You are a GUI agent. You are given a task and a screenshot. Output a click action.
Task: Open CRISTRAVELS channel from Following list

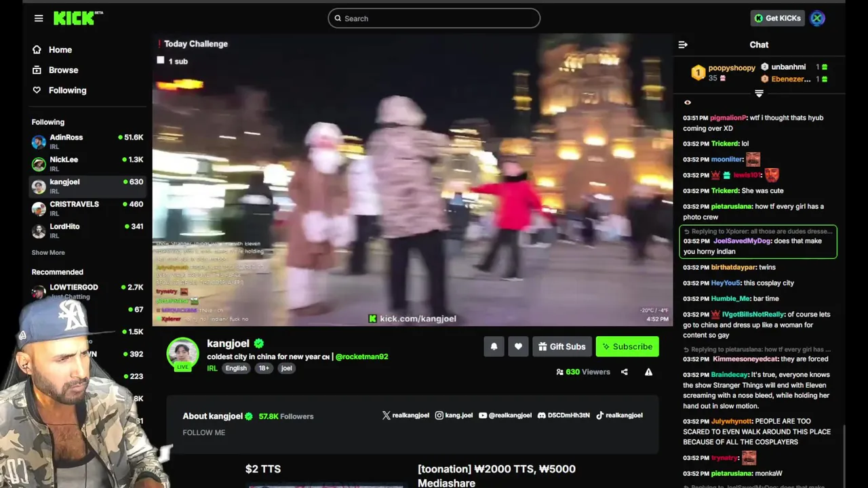coord(87,208)
